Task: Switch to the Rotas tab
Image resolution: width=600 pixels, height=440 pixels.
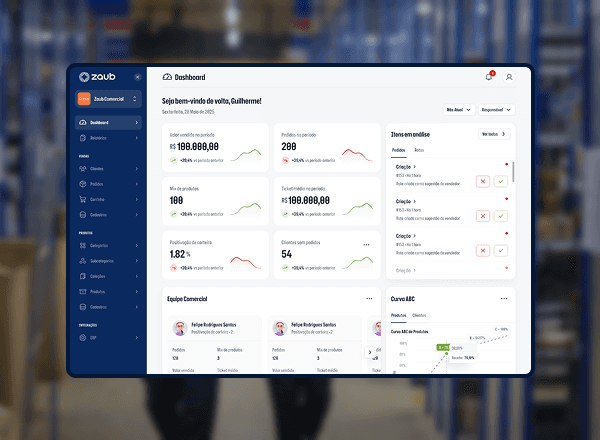Action: (419, 150)
